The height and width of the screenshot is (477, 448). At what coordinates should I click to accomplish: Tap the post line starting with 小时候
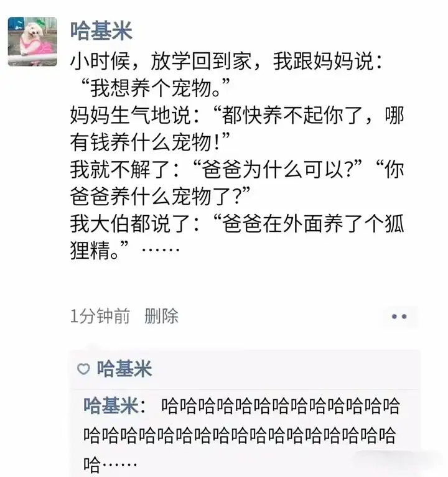pyautogui.click(x=226, y=61)
